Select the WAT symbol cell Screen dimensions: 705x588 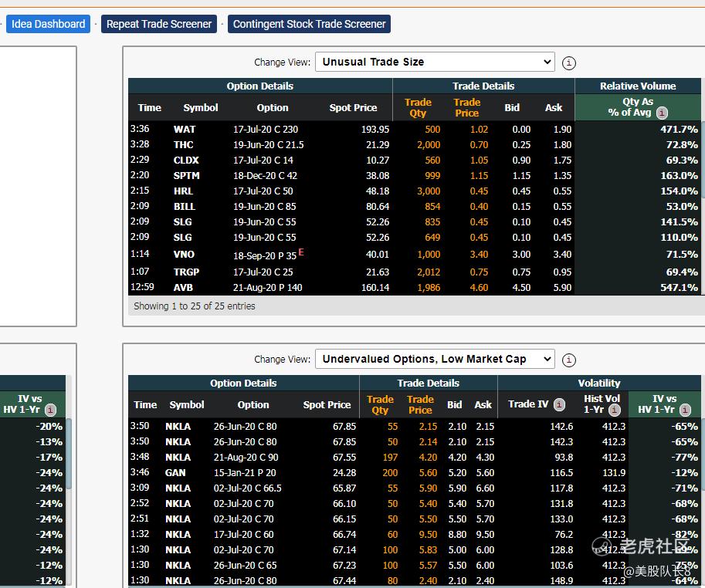[x=185, y=130]
